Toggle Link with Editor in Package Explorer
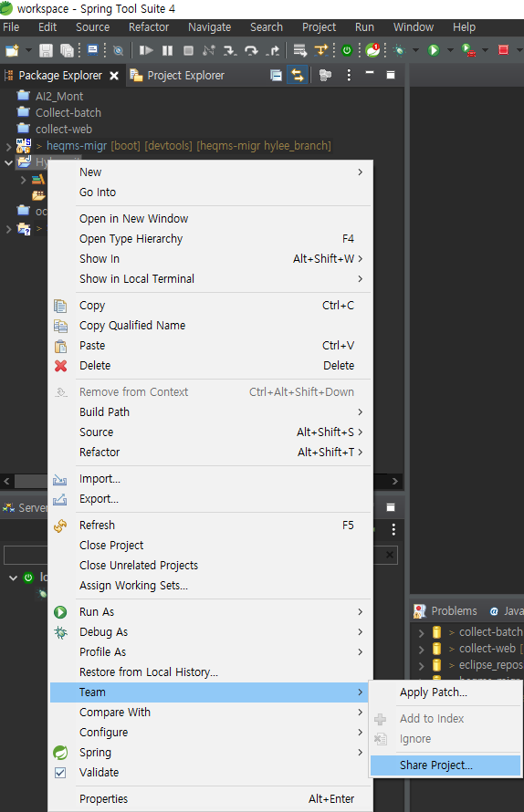Image resolution: width=524 pixels, height=812 pixels. [x=298, y=76]
